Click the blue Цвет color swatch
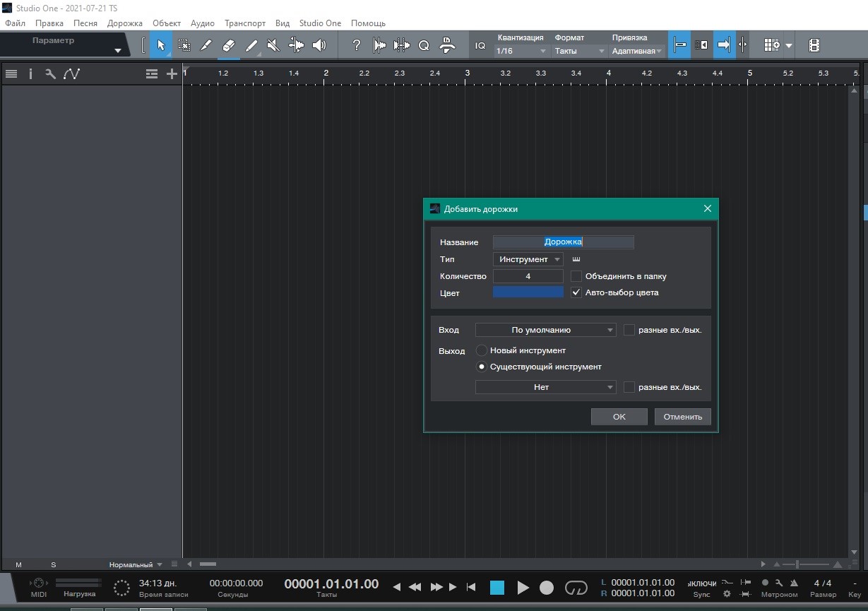 tap(528, 292)
